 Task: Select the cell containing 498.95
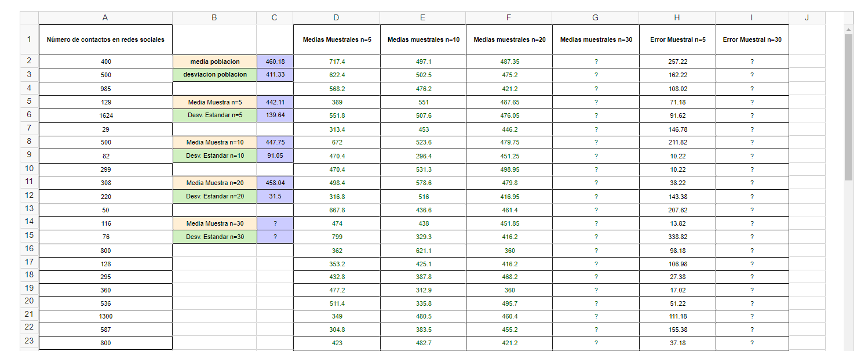point(509,169)
